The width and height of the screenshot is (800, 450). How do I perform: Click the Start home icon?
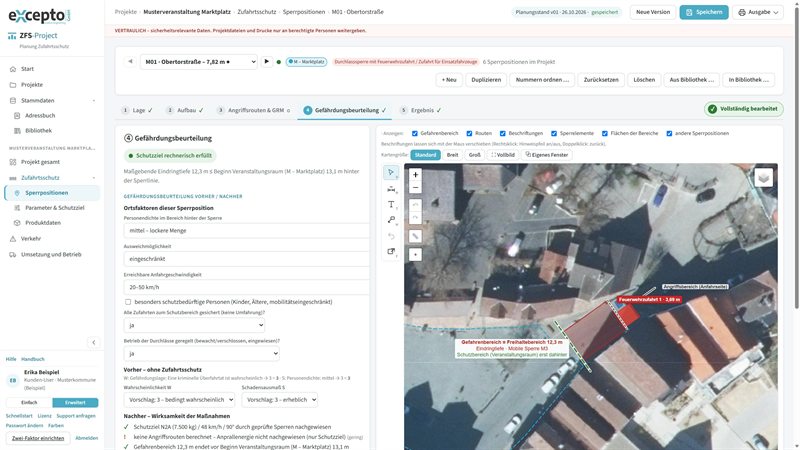[13, 69]
